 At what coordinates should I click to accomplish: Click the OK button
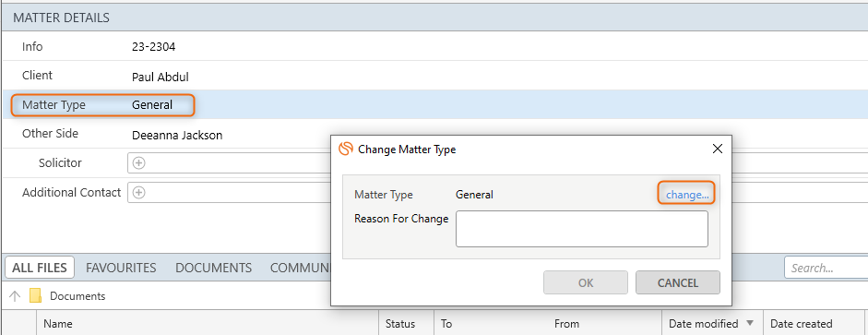(x=586, y=283)
